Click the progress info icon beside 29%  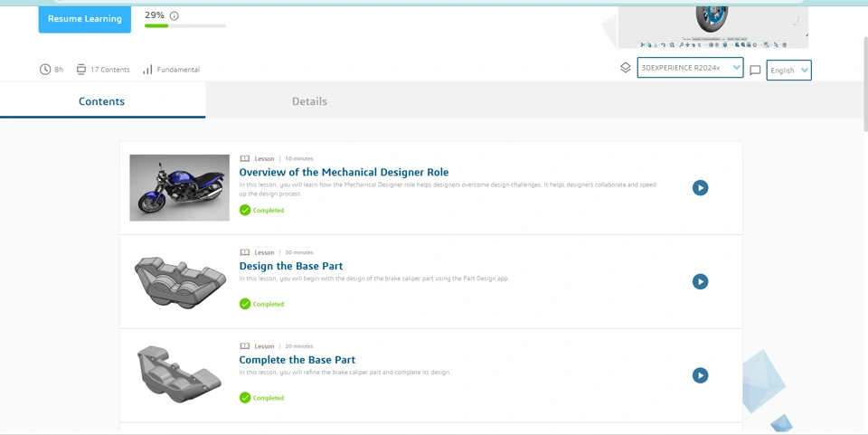point(175,15)
